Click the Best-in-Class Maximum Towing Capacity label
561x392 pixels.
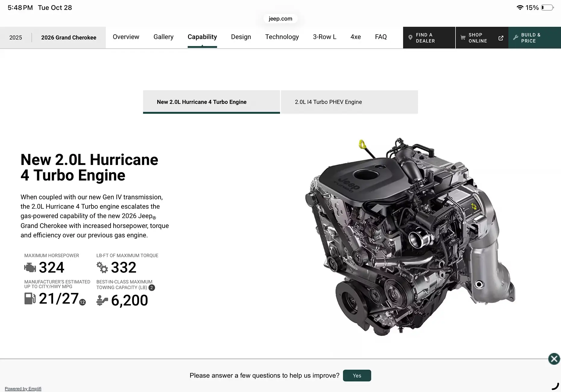coord(124,285)
